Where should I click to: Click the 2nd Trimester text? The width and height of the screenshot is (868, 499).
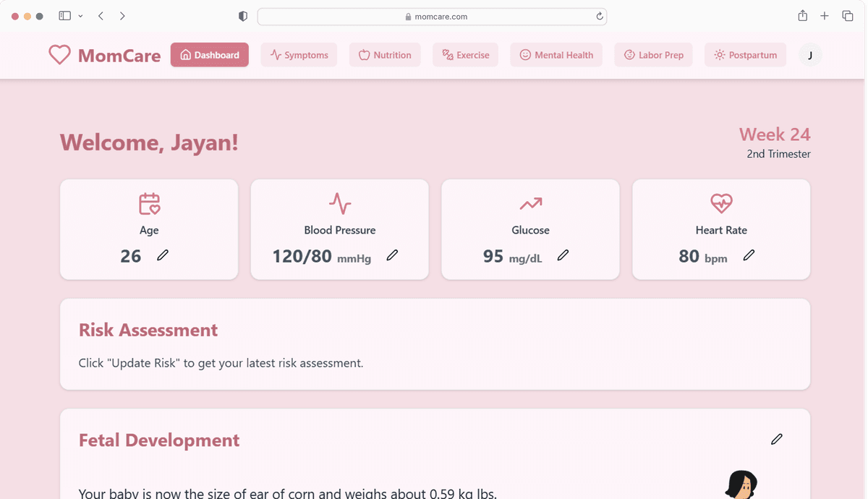[778, 154]
